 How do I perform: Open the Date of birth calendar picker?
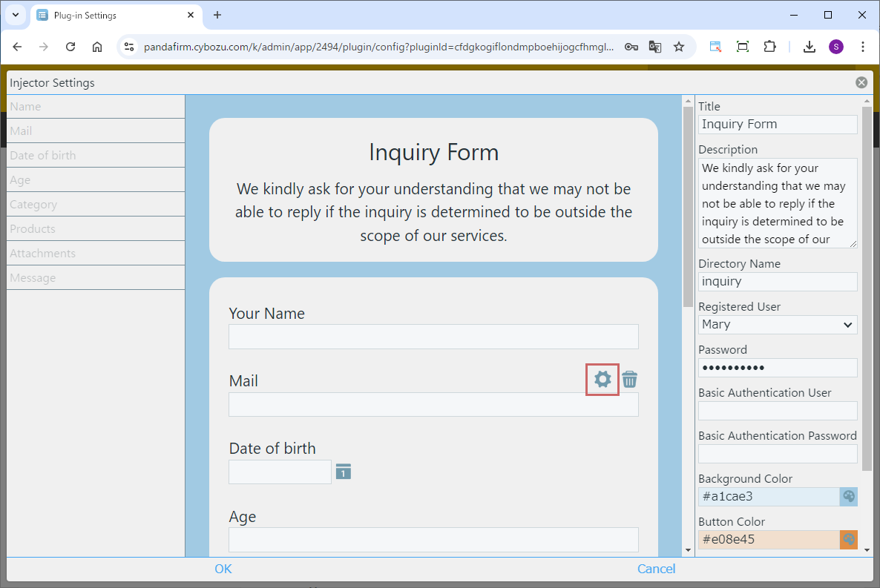click(x=343, y=472)
